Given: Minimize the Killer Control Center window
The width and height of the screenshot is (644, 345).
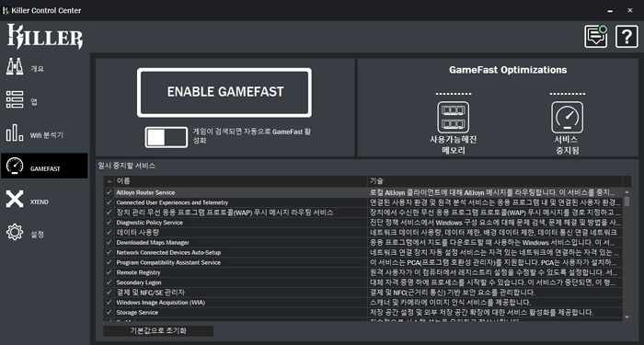Looking at the screenshot, I should click(610, 11).
